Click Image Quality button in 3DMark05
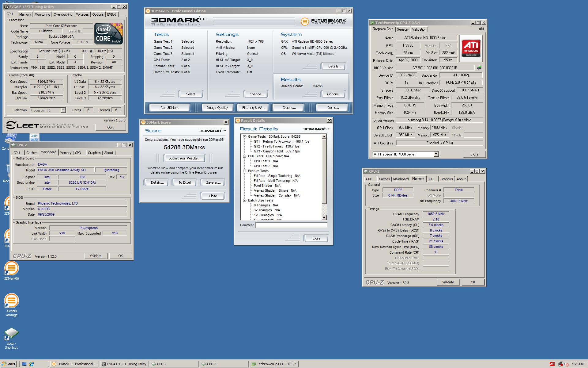Screen dimensions: 588x368 [x=218, y=108]
